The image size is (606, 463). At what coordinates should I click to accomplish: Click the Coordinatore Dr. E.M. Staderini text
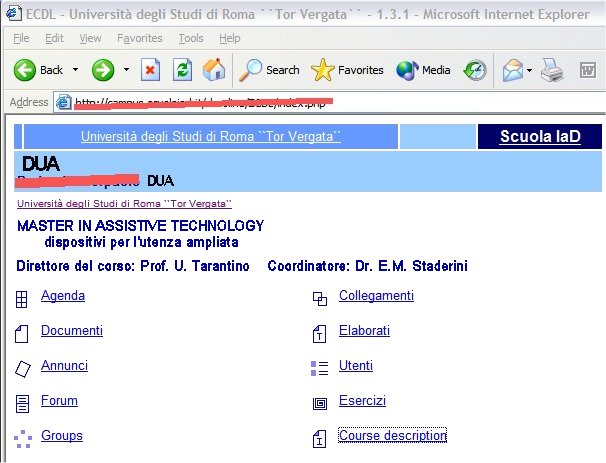[x=368, y=266]
